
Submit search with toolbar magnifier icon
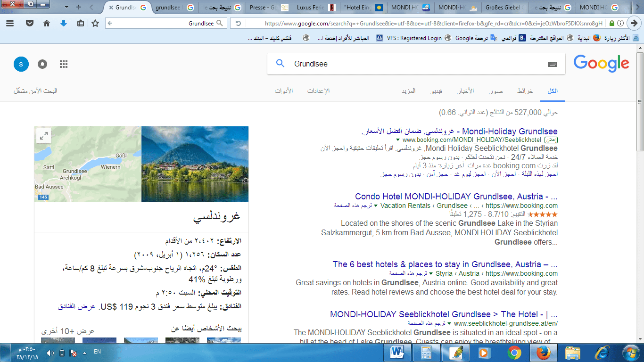coord(220,23)
